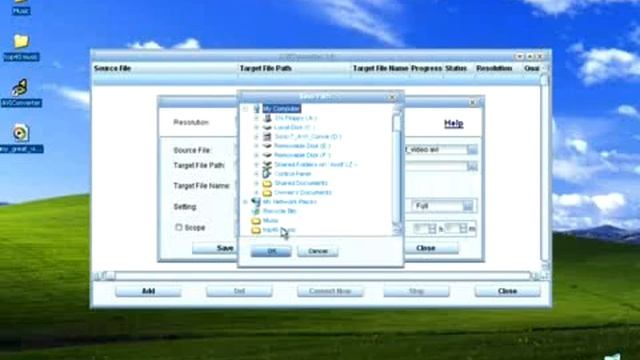Select the 3½ Floppy (A:) drive icon
The width and height of the screenshot is (640, 360).
[267, 118]
